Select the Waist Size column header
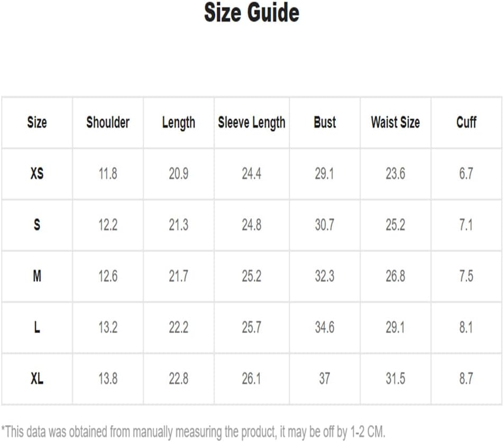The height and width of the screenshot is (442, 504). 396,123
